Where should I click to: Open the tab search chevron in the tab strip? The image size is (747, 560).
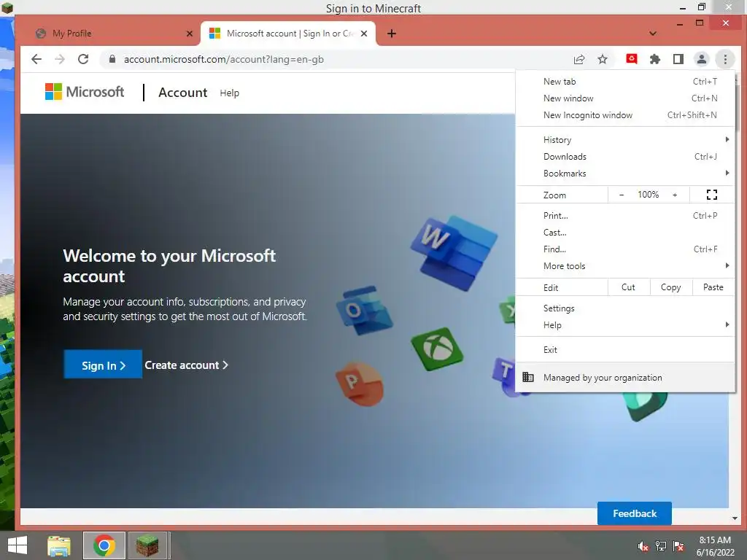pos(653,34)
